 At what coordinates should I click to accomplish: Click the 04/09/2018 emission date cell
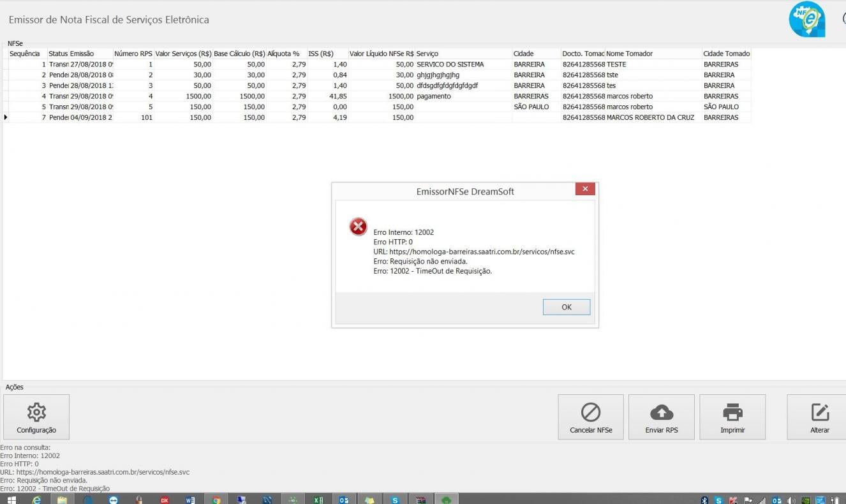click(91, 117)
